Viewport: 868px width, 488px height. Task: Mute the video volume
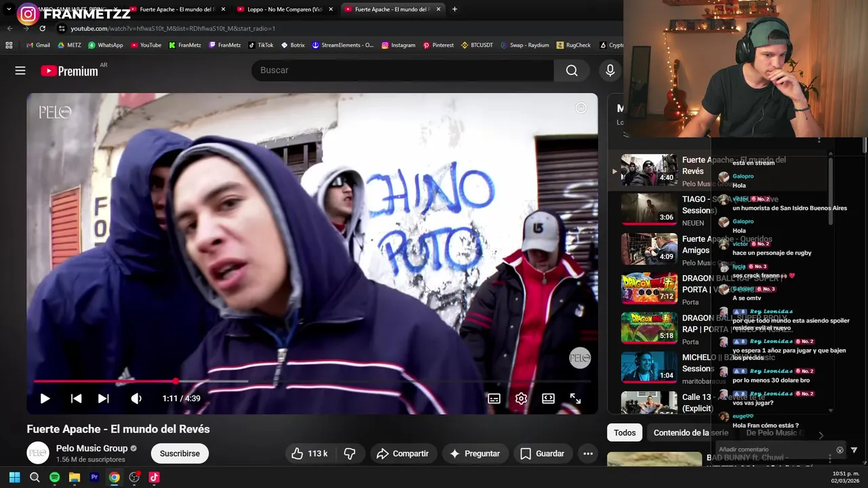136,399
